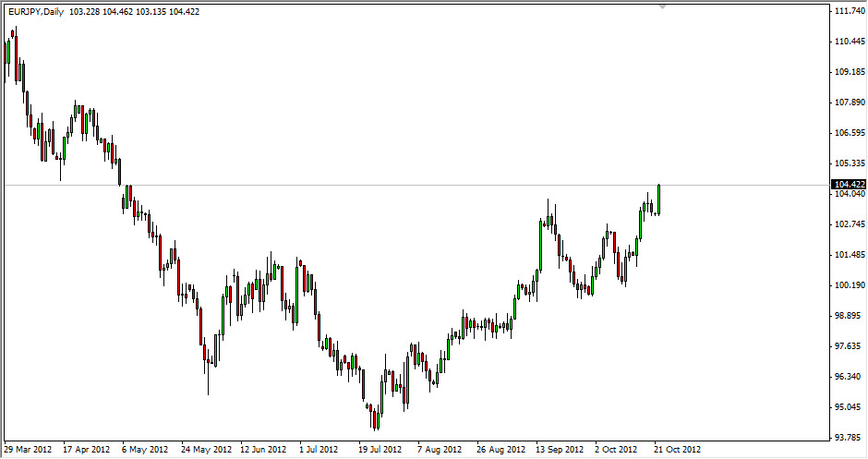868x459 pixels.
Task: Click the most recent rightmost candlestick
Action: [659, 199]
